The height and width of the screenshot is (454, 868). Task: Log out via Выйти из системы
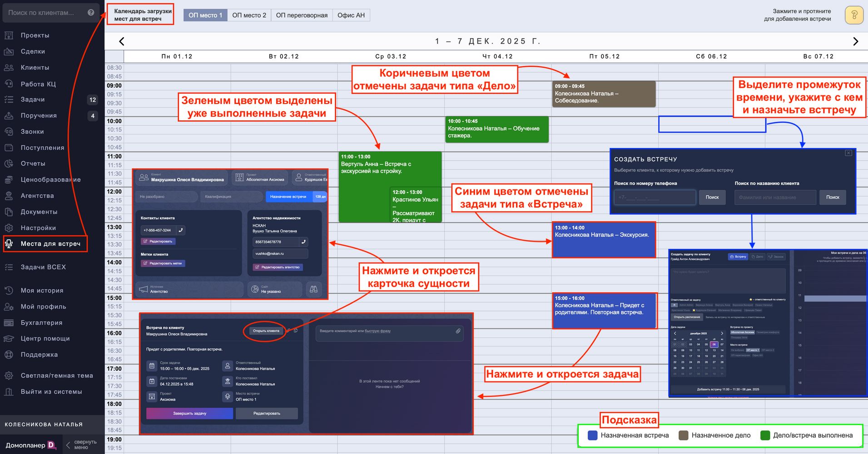[51, 392]
